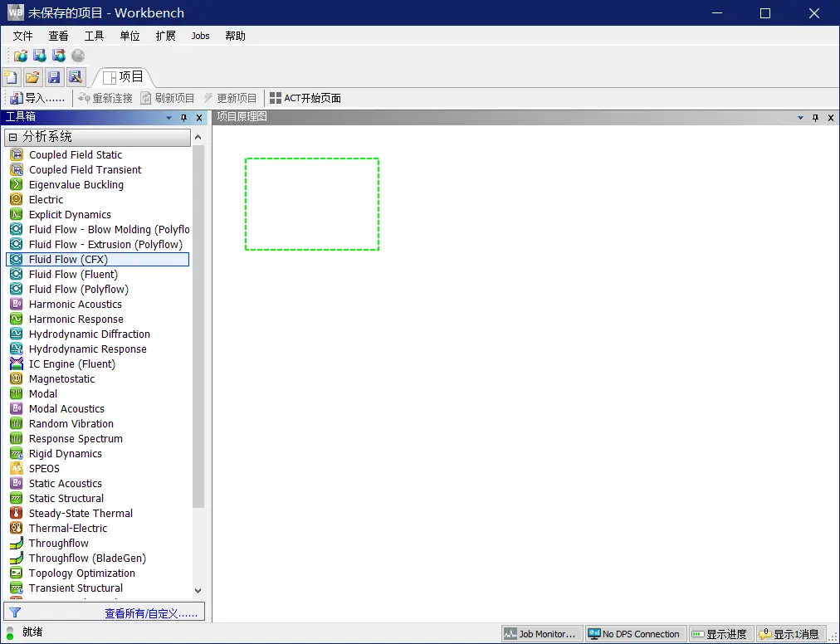Click the toolbox scrollbar down arrow
Viewport: 840px width, 644px height.
click(x=198, y=590)
